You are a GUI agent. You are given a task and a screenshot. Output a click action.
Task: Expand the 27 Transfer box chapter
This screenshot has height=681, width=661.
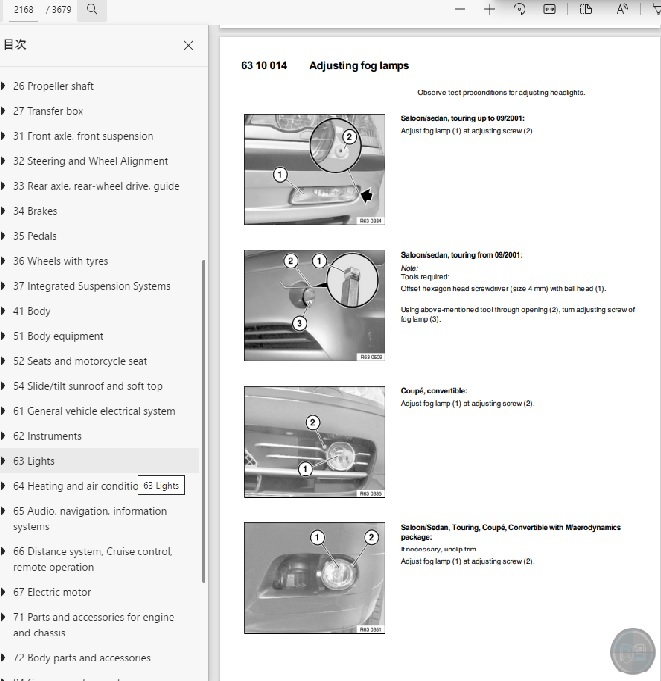(3, 111)
